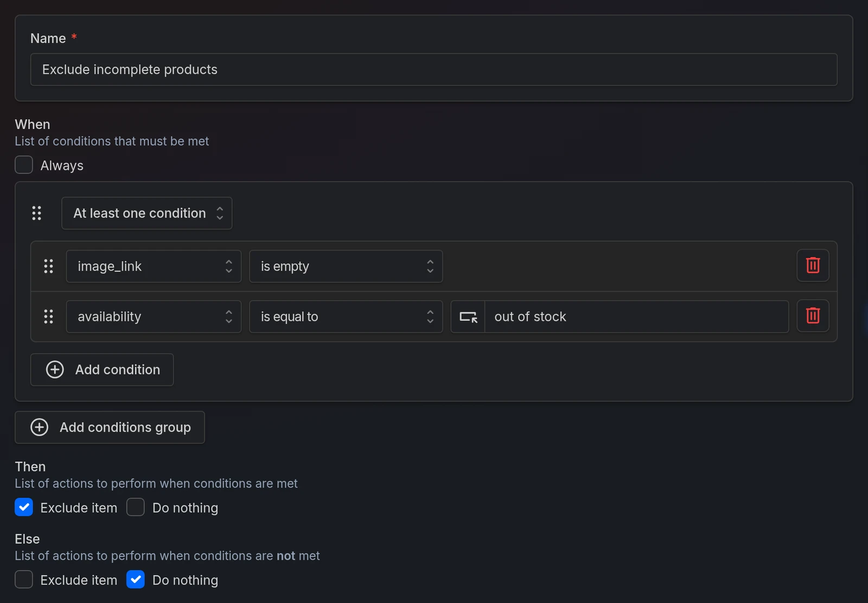
Task: Click the Add conditions group button
Action: point(110,427)
